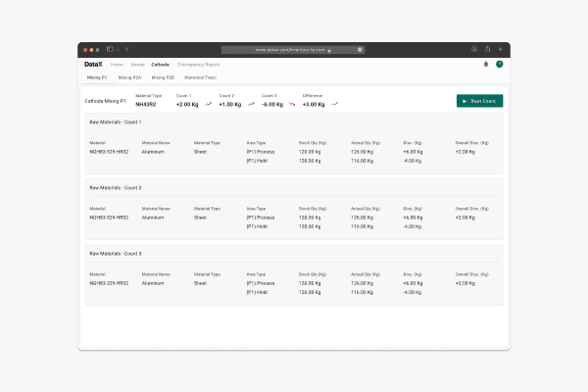Open the green user avatar
The width and height of the screenshot is (588, 392).
coord(499,64)
